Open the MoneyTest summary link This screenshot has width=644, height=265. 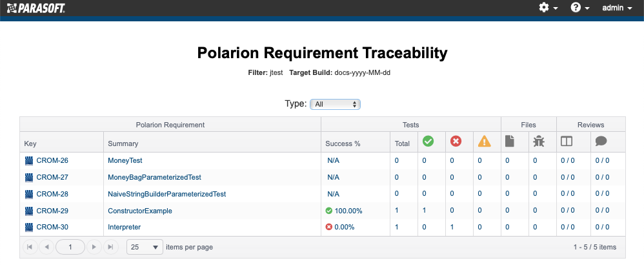click(125, 160)
